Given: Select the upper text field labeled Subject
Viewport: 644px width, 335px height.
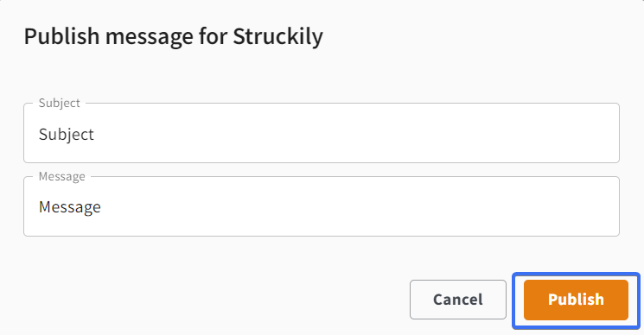Looking at the screenshot, I should [322, 133].
